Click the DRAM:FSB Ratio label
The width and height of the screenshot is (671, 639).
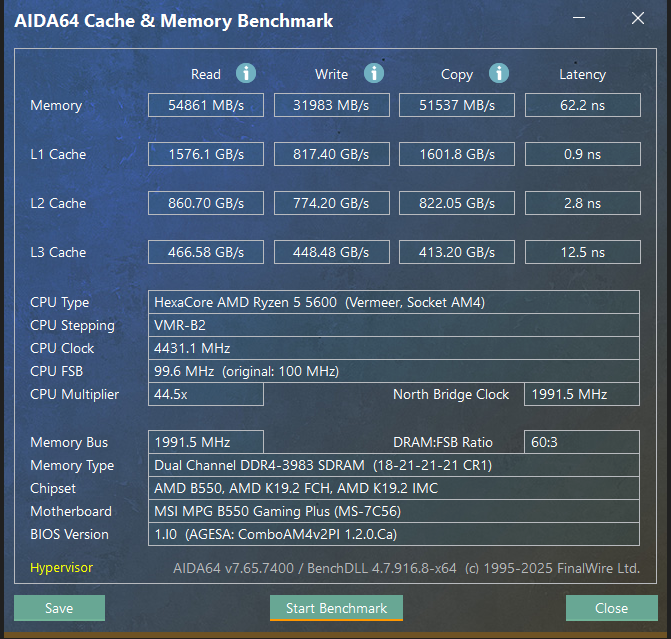(x=443, y=442)
